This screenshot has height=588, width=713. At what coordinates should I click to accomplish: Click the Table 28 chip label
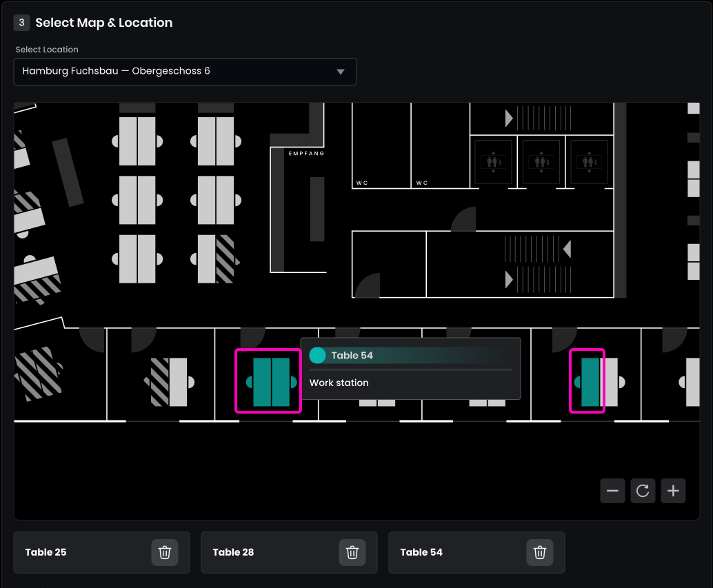point(233,552)
